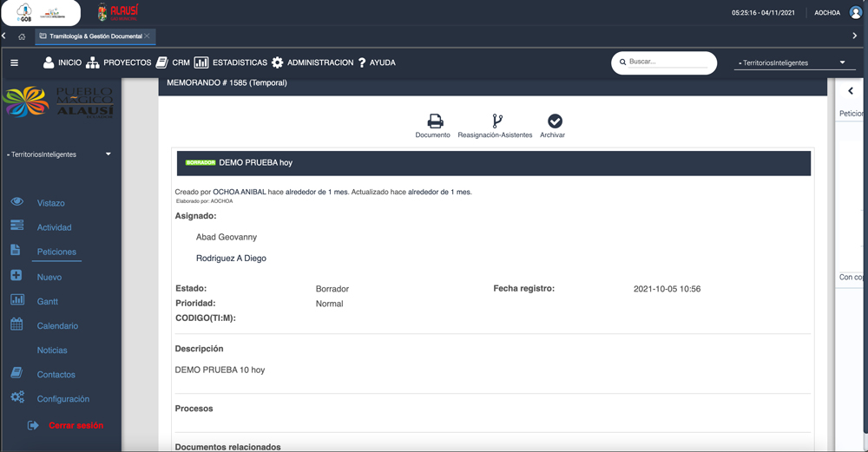Archive memo with Archivar checkmark icon
Screen dimensions: 868x452
point(555,121)
